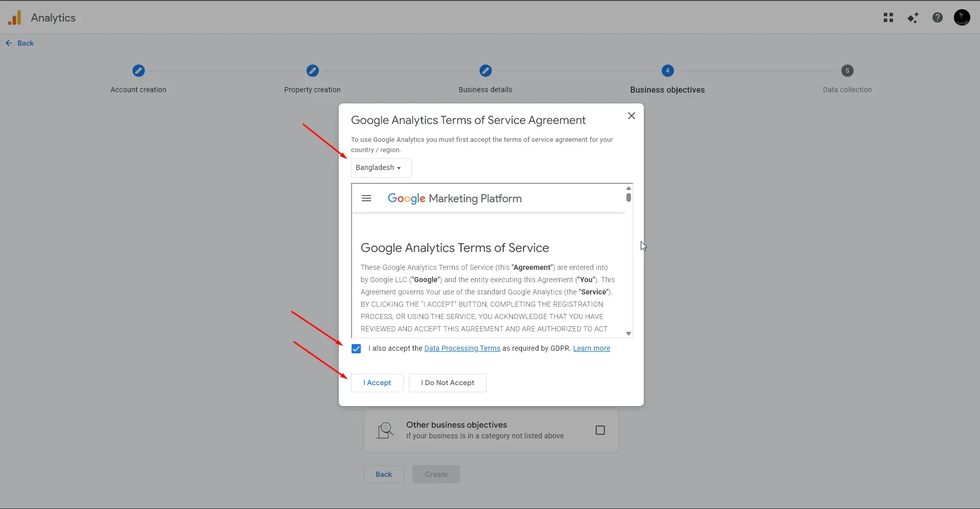Open the Google apps grid icon
This screenshot has height=509, width=980.
tap(888, 18)
